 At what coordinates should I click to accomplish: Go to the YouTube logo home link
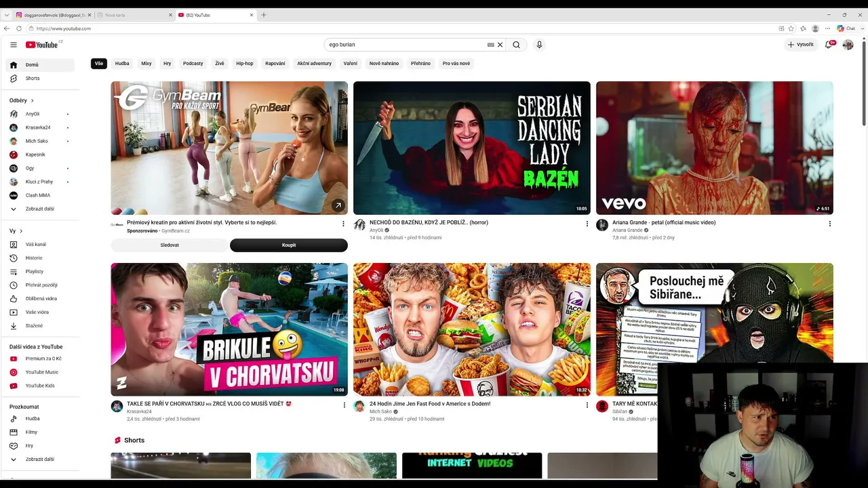click(x=42, y=45)
